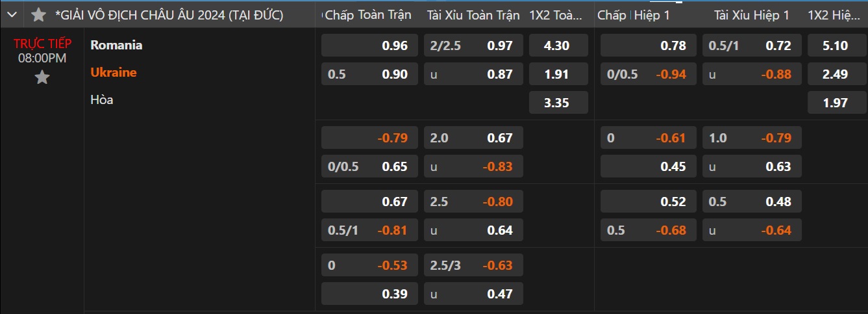Bet Ukraine 0.5 handicap at 0.90
This screenshot has height=314, width=868.
point(370,74)
